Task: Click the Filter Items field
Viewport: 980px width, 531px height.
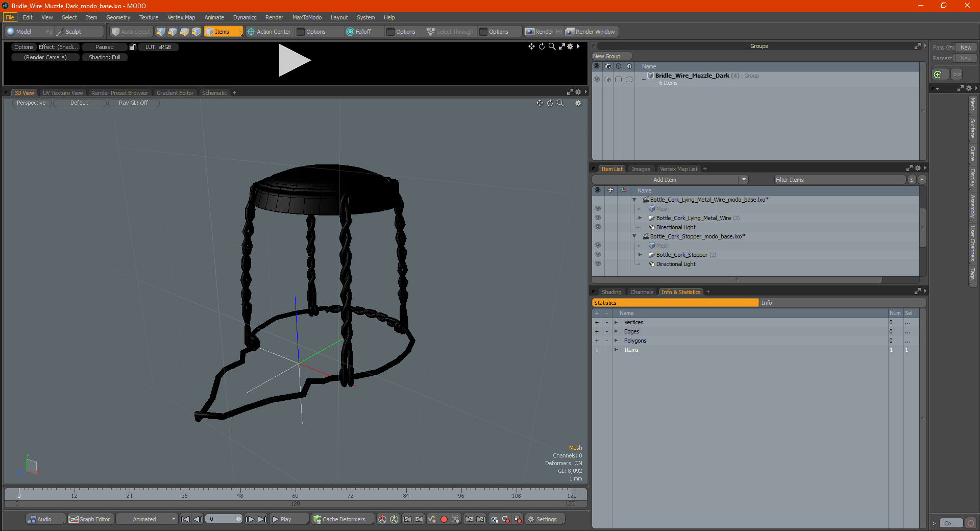Action: click(x=840, y=180)
